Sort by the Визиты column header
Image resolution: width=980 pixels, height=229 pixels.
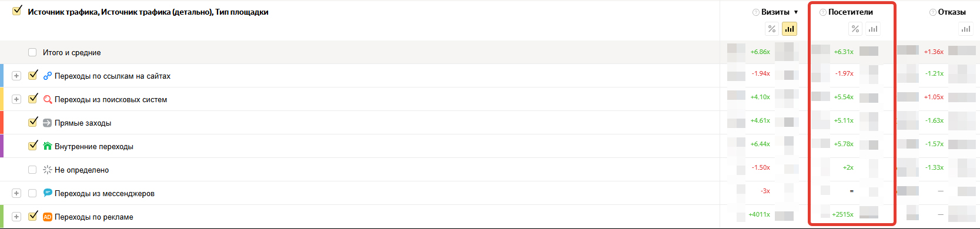point(775,12)
